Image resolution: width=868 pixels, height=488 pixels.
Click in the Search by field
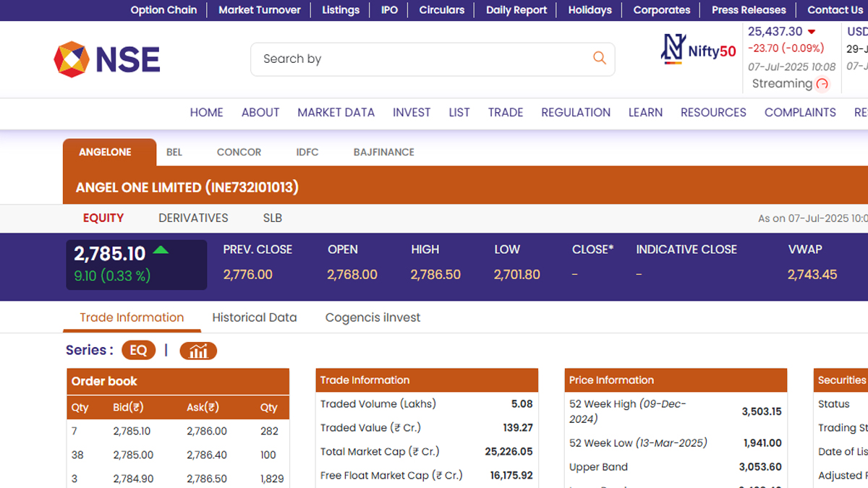420,59
